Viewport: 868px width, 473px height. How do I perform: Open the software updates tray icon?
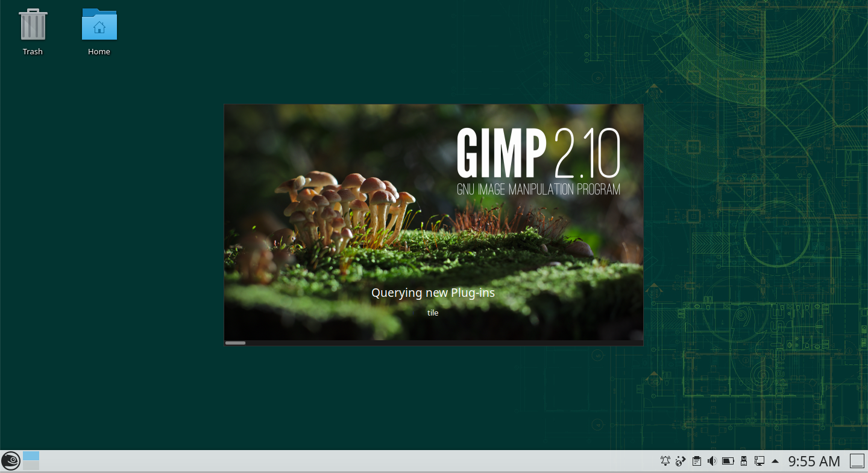pos(681,462)
